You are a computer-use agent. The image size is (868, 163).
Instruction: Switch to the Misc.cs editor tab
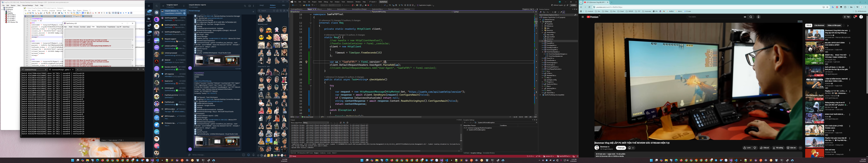(x=319, y=9)
